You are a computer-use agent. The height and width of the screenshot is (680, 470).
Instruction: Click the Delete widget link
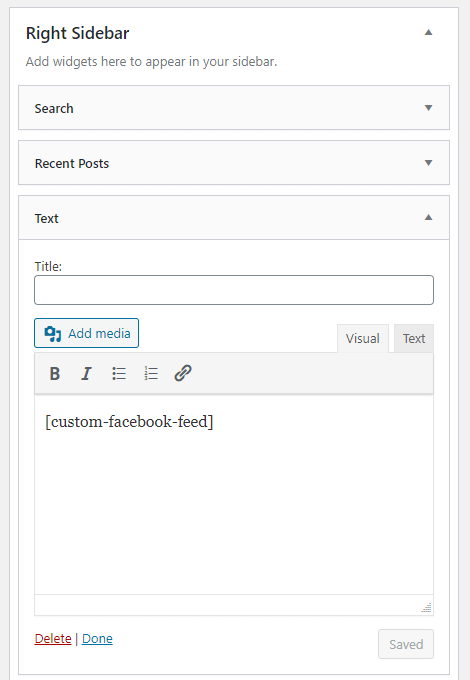pyautogui.click(x=53, y=638)
